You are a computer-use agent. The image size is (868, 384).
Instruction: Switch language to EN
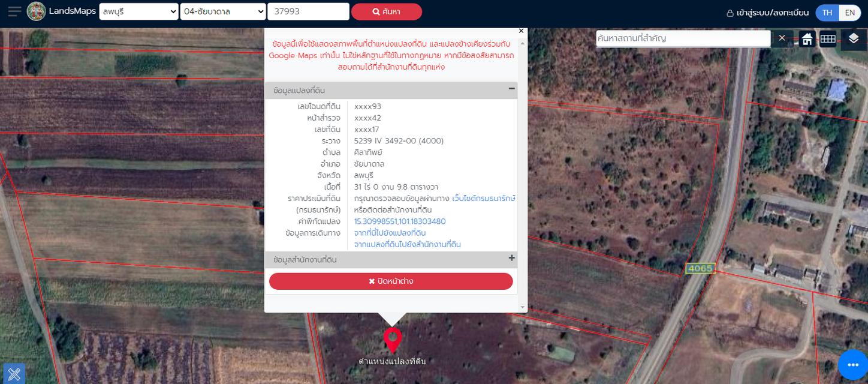(850, 13)
